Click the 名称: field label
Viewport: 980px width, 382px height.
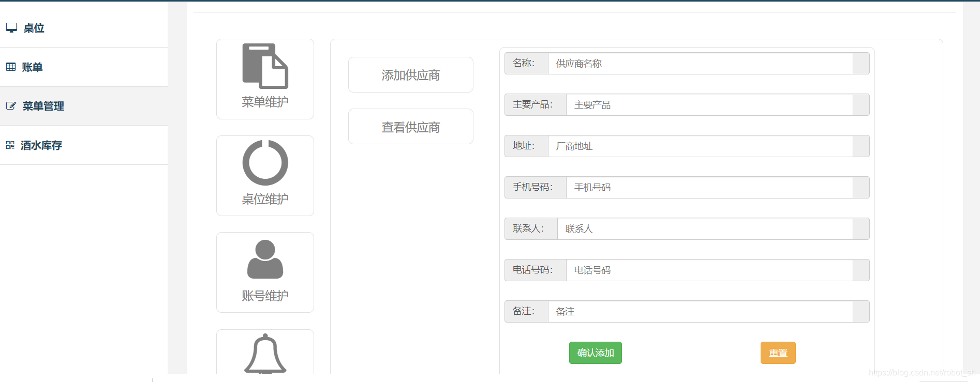coord(526,63)
